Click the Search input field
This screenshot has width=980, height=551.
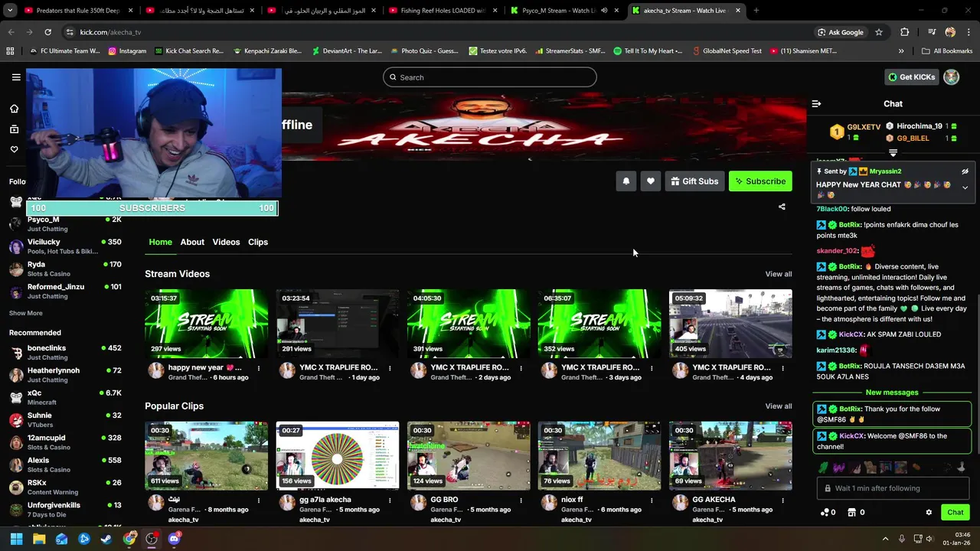(490, 77)
